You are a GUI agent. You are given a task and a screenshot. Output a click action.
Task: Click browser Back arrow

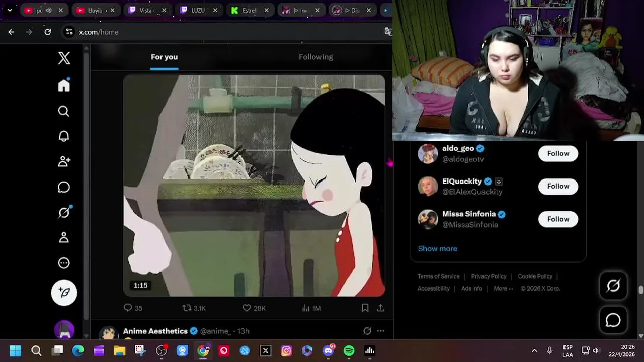[11, 32]
